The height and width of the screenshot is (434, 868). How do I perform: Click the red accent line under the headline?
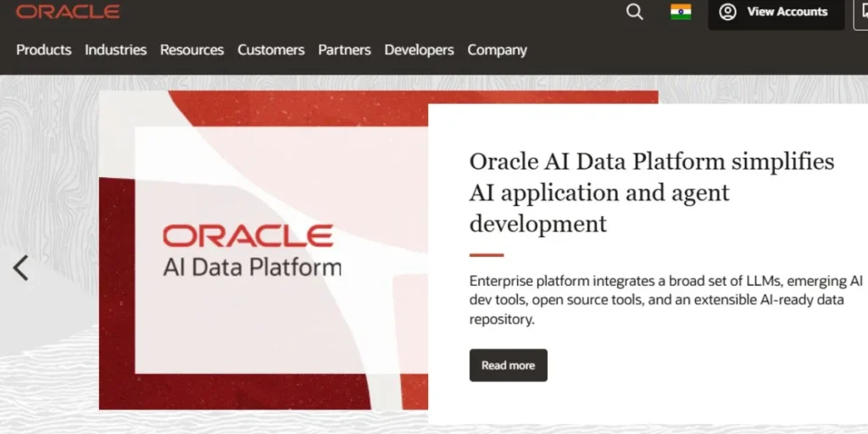pos(487,254)
